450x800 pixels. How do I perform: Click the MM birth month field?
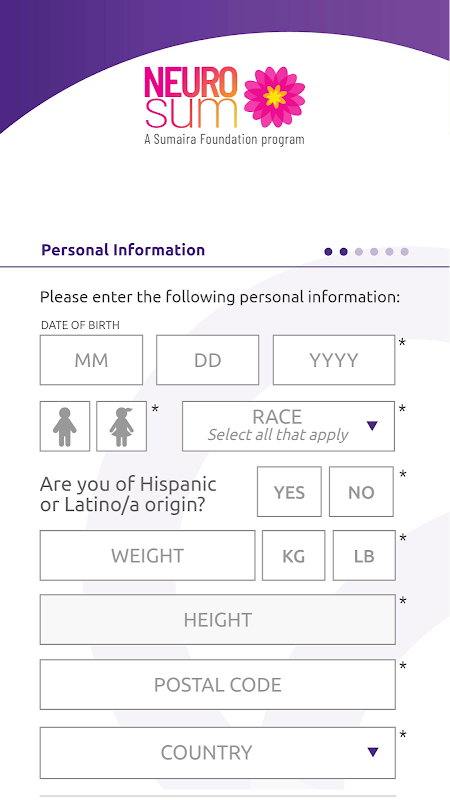pyautogui.click(x=91, y=360)
